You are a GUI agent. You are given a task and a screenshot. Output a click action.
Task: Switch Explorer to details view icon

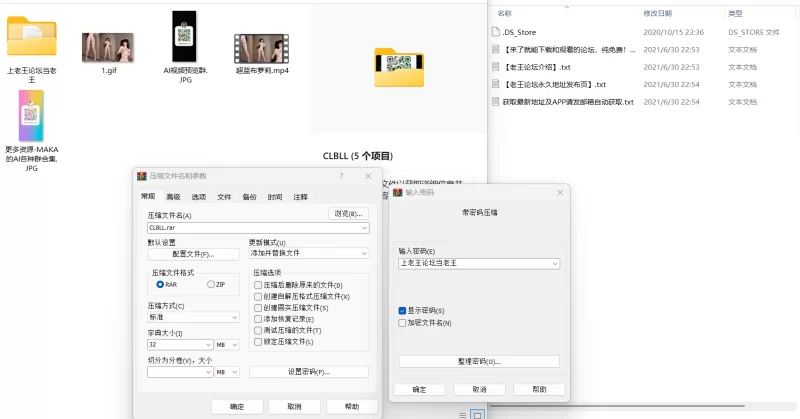[x=462, y=415]
